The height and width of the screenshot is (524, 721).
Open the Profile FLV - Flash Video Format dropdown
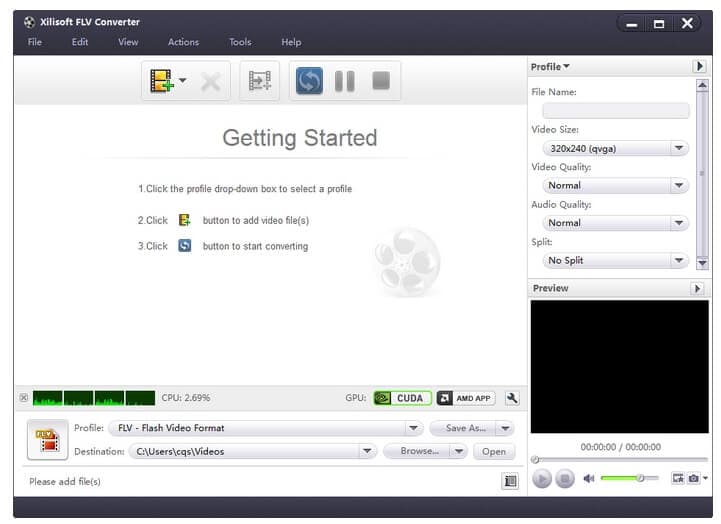tap(265, 428)
